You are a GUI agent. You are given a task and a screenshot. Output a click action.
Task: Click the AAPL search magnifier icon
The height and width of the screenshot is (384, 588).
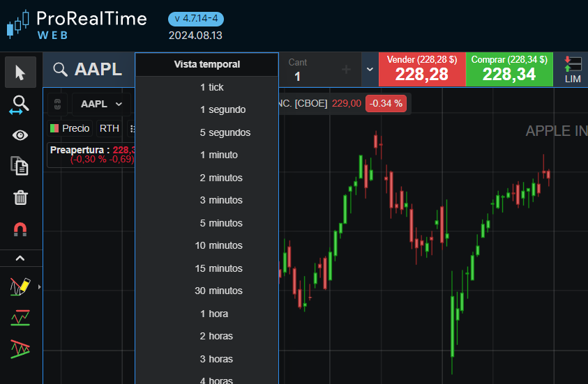[60, 70]
